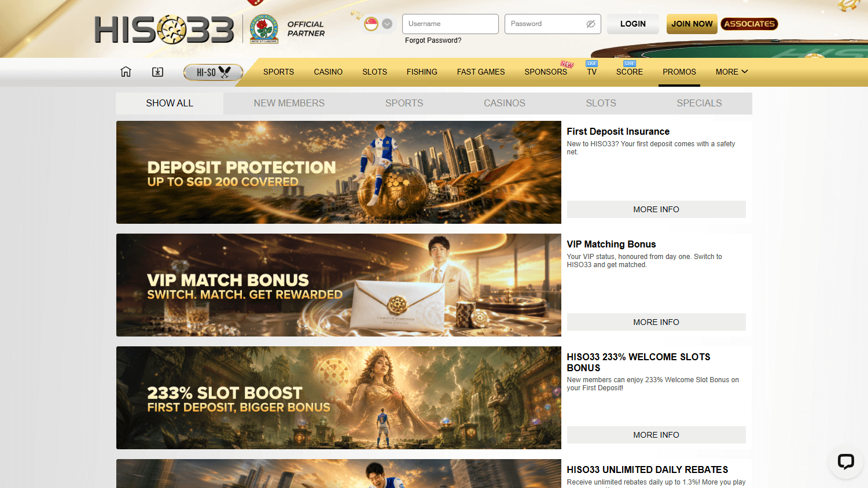Click the LOGIN button

(633, 24)
